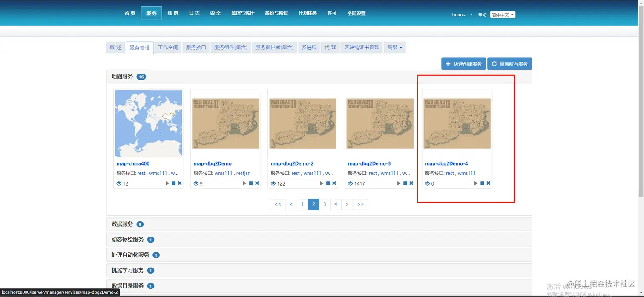The image size is (644, 297).
Task: Delete the map-dbg2Demo-3 service X icon
Action: (411, 183)
